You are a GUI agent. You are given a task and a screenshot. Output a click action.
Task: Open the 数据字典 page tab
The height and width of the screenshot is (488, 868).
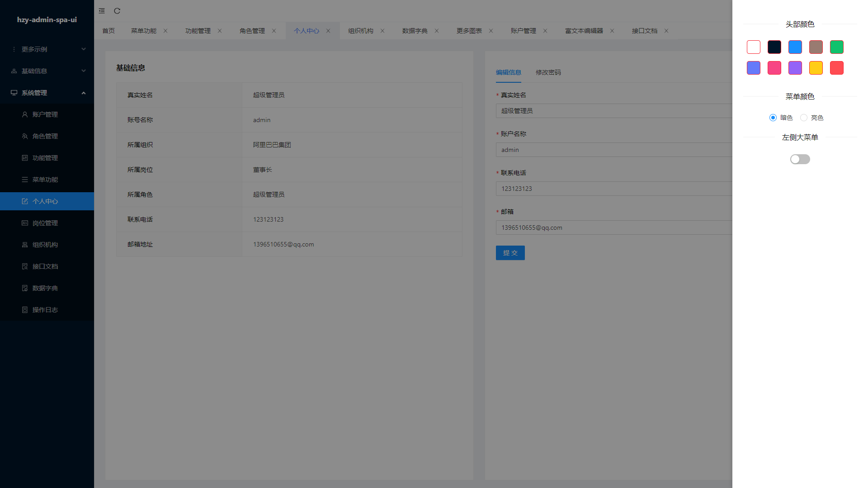tap(415, 31)
